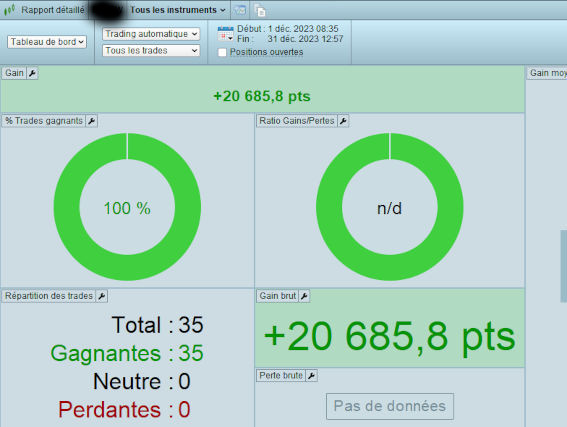Image resolution: width=567 pixels, height=427 pixels.
Task: Select the Gain brut label
Action: coord(277,296)
